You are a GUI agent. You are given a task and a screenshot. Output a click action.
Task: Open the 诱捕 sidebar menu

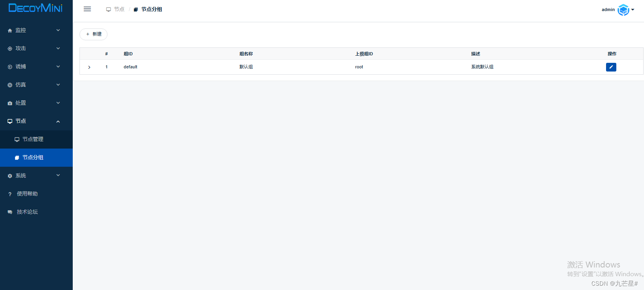36,66
